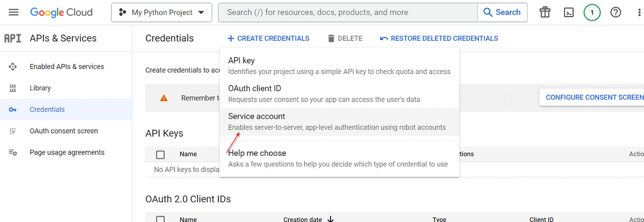Screen dimensions: 644x222
Task: Open the My Python Project selector
Action: pyautogui.click(x=162, y=12)
